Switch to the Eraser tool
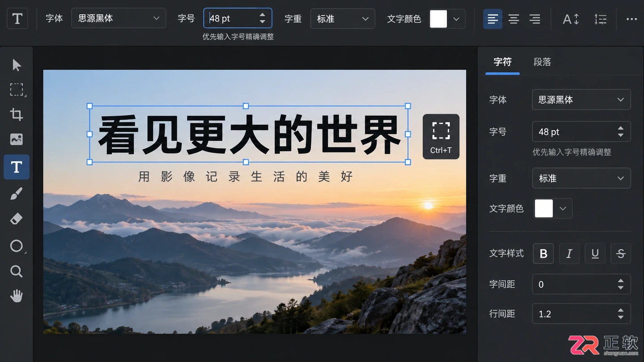Image resolution: width=644 pixels, height=362 pixels. (17, 219)
